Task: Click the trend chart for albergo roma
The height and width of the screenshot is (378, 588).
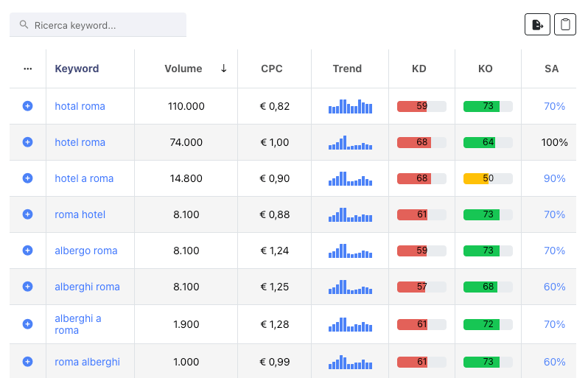Action: click(350, 250)
